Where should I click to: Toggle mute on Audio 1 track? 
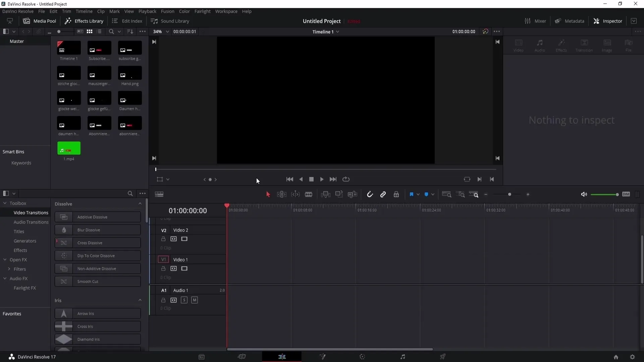(195, 300)
